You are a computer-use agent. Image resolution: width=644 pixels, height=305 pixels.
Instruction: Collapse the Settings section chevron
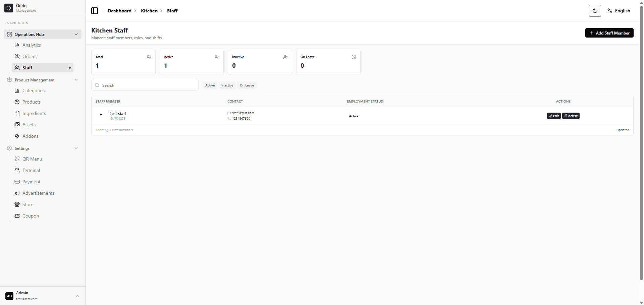[76, 148]
